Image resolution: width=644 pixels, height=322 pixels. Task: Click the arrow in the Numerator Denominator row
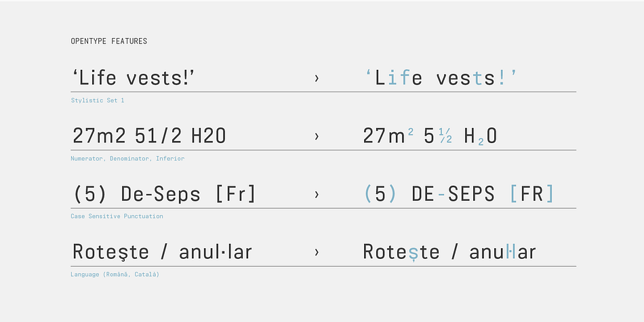317,136
